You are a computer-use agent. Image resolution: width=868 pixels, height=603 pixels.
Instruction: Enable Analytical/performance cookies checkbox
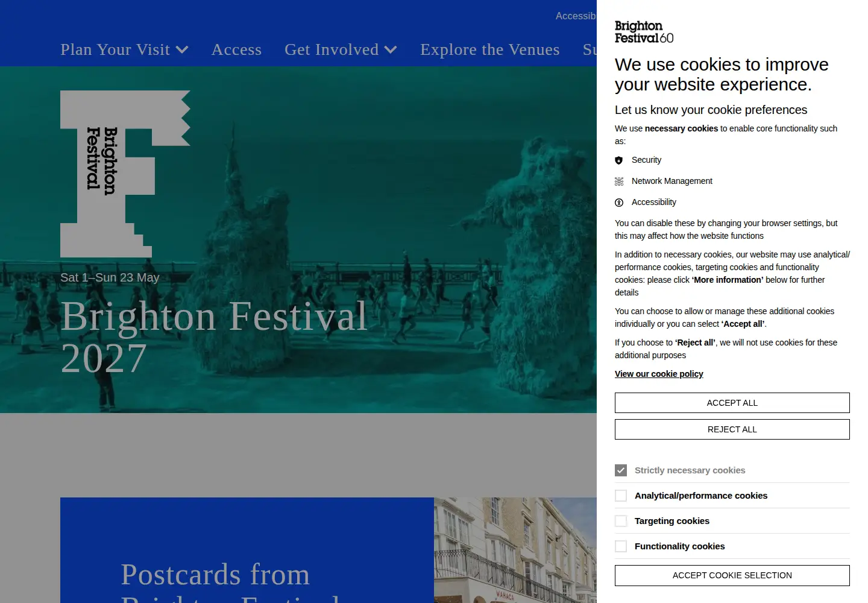coord(621,496)
